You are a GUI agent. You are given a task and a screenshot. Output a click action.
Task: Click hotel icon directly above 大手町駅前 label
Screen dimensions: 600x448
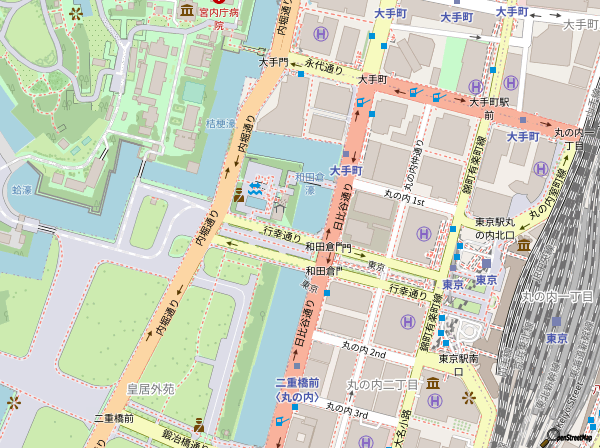[x=510, y=83]
